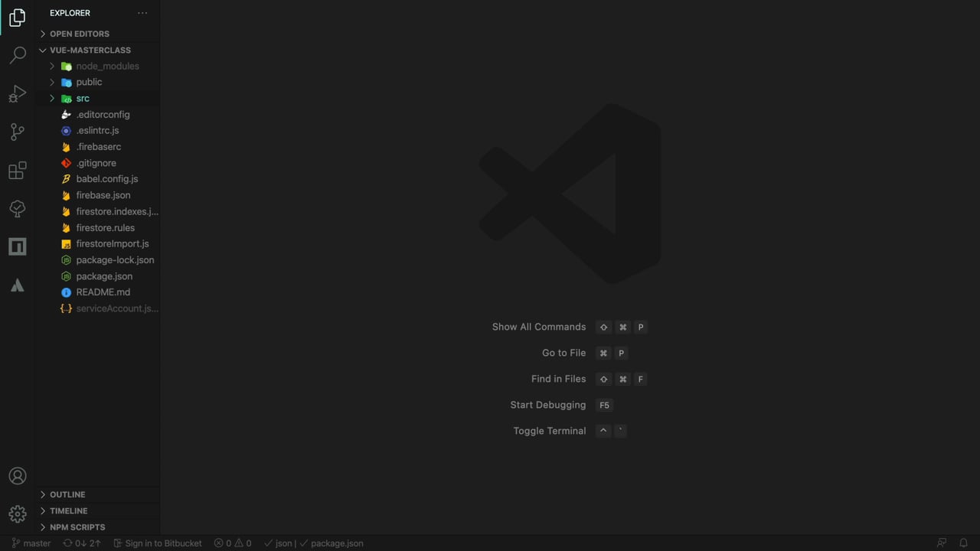Open the .gitignore file

[x=97, y=163]
